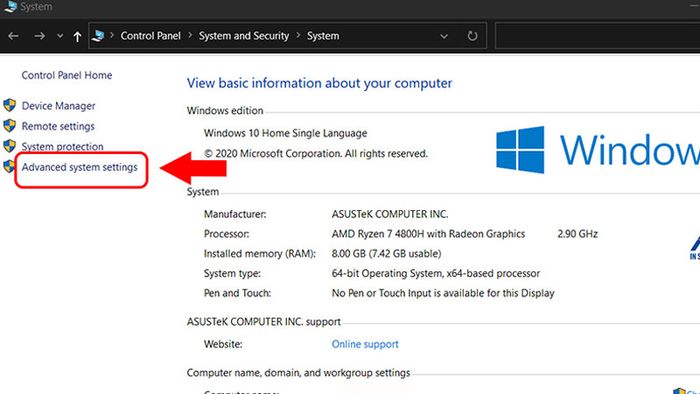Go back with the left arrow button
Screen dimensions: 700x394
point(13,36)
